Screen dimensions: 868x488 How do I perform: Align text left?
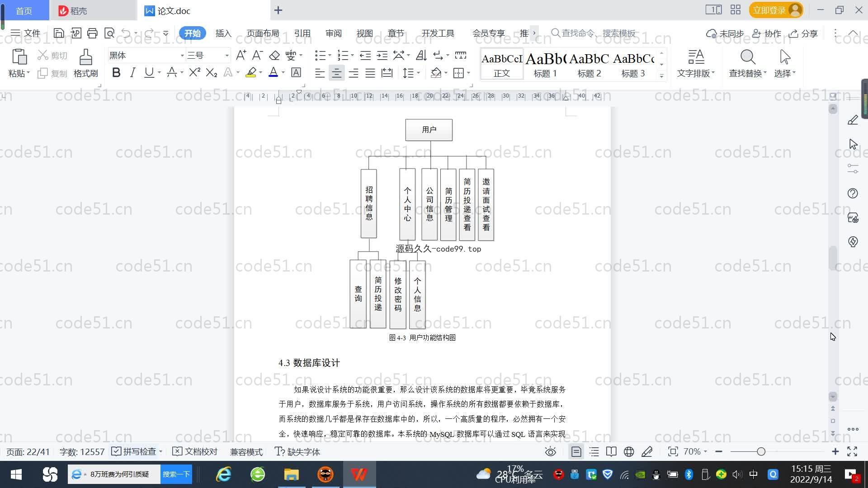pyautogui.click(x=320, y=73)
